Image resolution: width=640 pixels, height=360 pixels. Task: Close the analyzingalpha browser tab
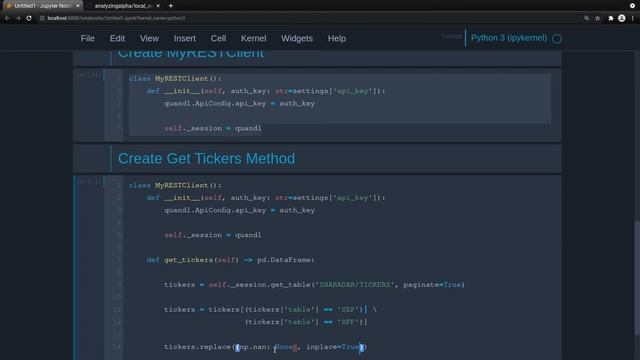coord(158,6)
